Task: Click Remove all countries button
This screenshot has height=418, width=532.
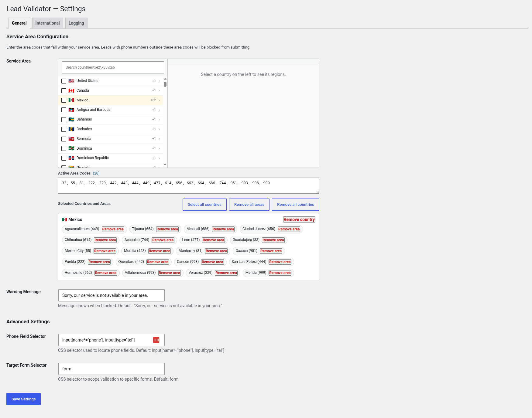Action: (x=295, y=205)
